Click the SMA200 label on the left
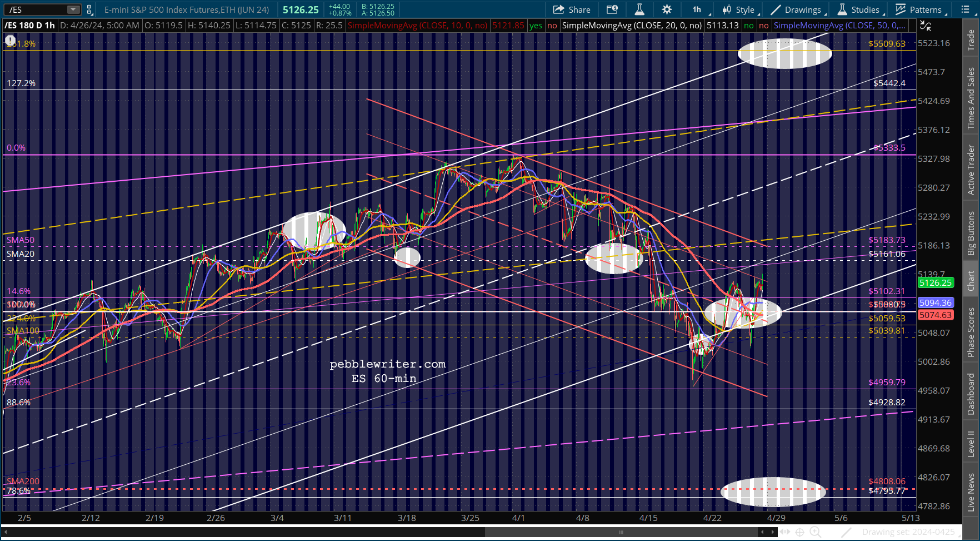The width and height of the screenshot is (980, 541). coord(23,482)
